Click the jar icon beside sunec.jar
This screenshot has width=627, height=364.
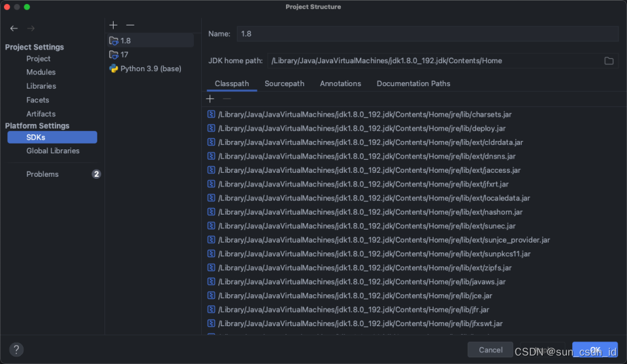pyautogui.click(x=211, y=226)
